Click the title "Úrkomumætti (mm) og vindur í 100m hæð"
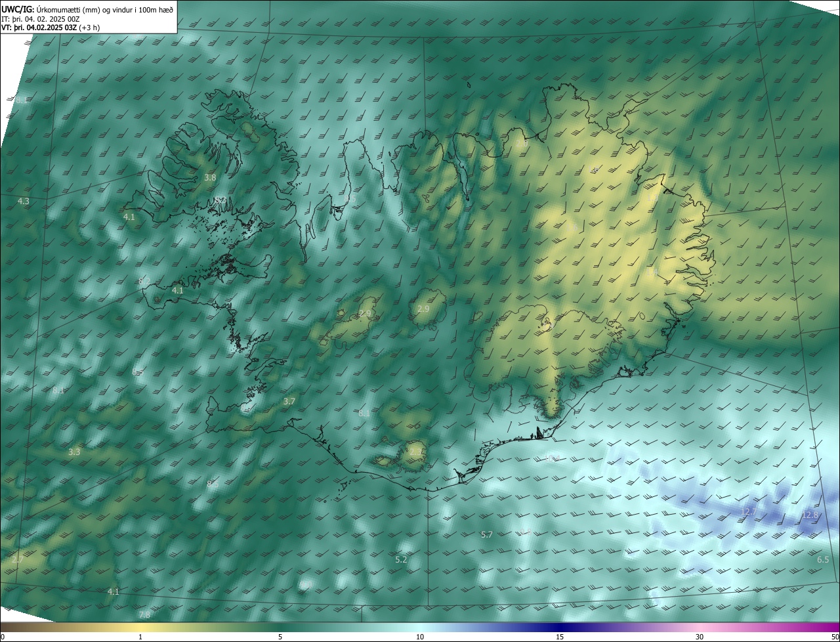Screen dimensions: 840x642 (x=104, y=9)
